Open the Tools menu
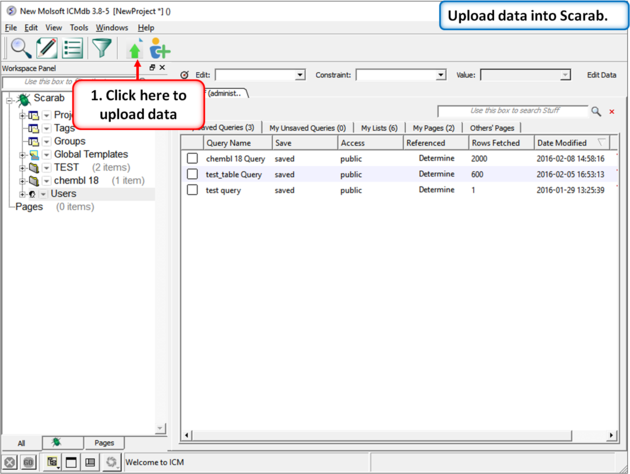This screenshot has height=474, width=630. coord(79,28)
